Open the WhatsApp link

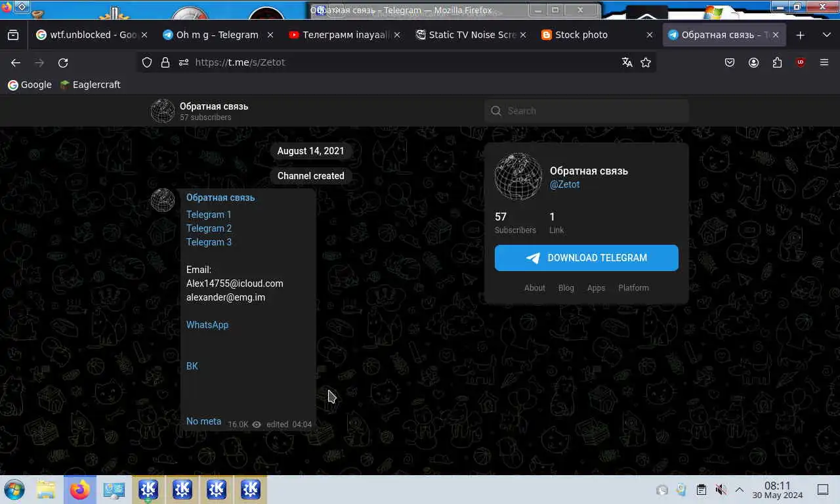pyautogui.click(x=207, y=325)
